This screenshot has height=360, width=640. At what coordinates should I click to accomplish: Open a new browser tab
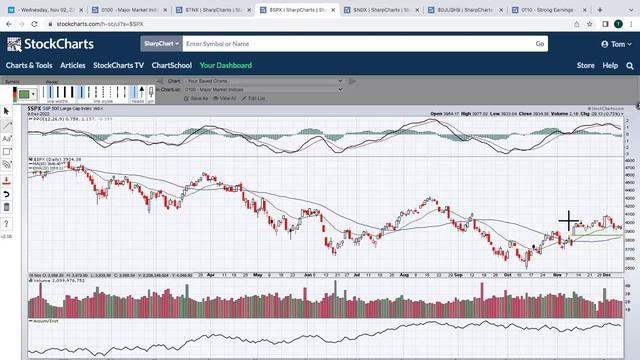point(600,10)
